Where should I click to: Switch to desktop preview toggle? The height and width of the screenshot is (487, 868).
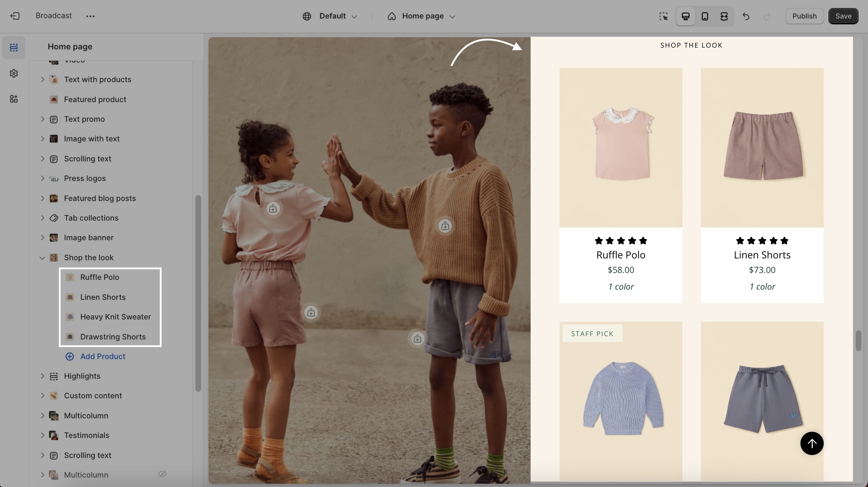click(685, 16)
